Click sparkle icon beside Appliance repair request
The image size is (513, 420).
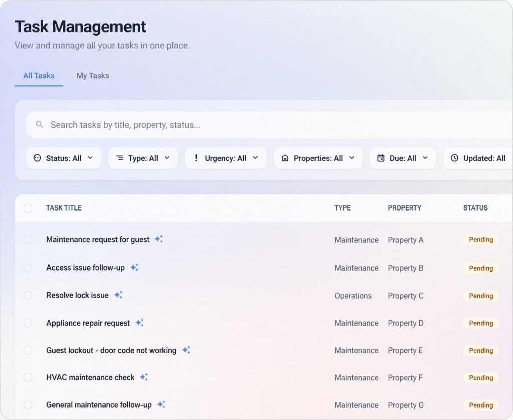pos(139,323)
